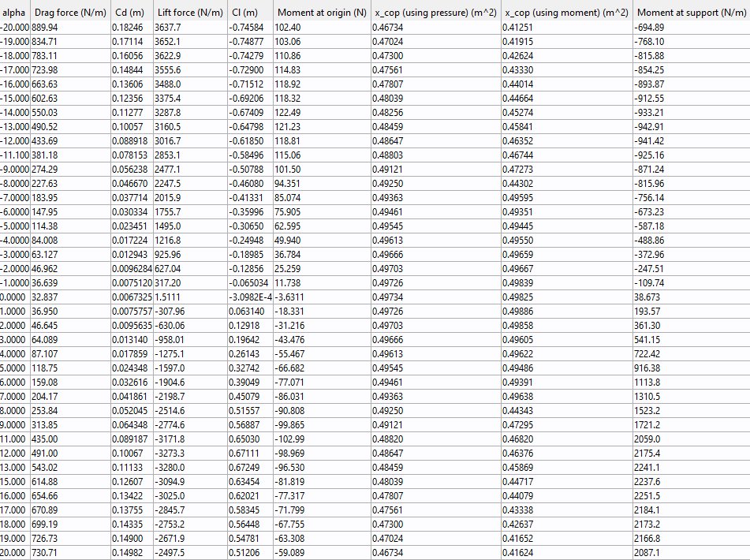The height and width of the screenshot is (560, 750).
Task: Click x_cop moment value 0.41251
Action: point(567,28)
